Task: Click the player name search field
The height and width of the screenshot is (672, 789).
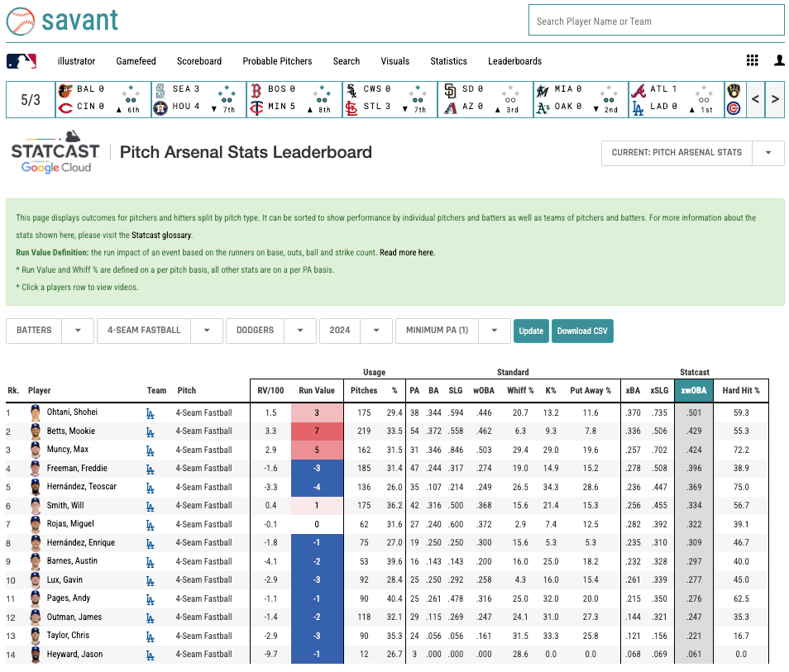Action: tap(656, 20)
